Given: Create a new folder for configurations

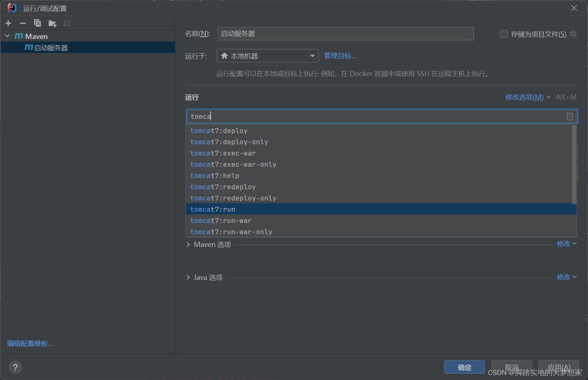Looking at the screenshot, I should point(52,24).
